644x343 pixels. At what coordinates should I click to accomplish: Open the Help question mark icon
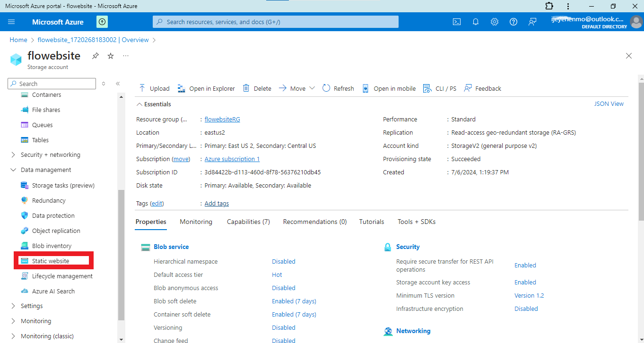(513, 22)
